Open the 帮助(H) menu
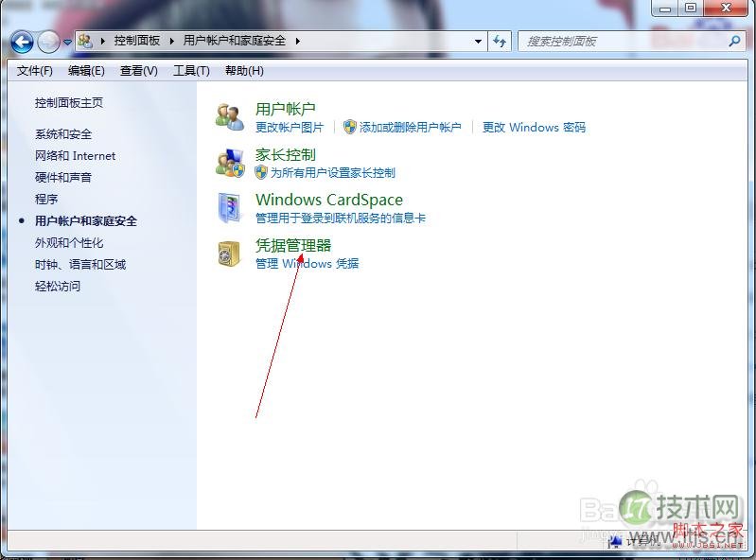756x560 pixels. pos(244,71)
